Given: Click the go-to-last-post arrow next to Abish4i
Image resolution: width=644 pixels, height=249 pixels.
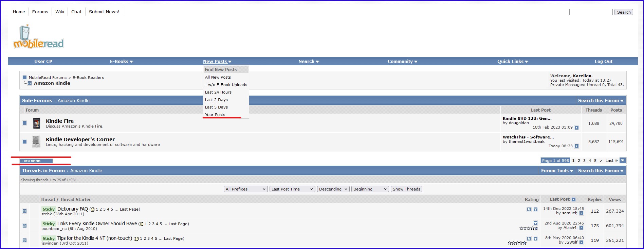Looking at the screenshot, I should (x=581, y=228).
